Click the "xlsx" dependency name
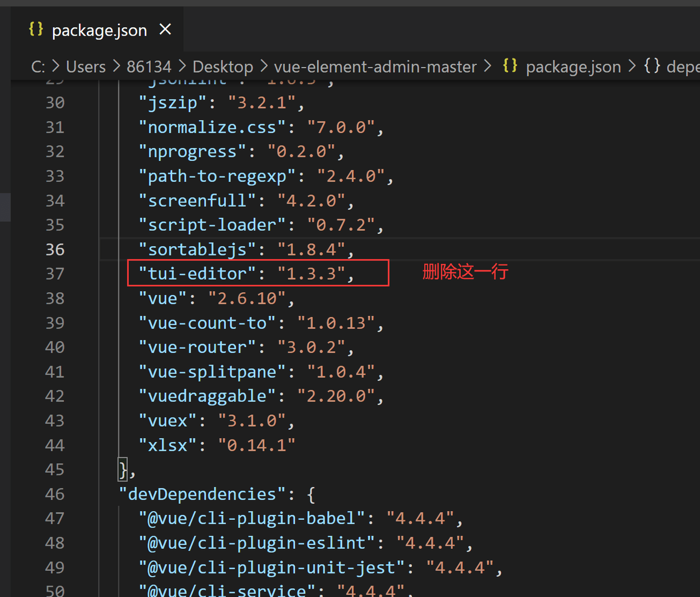700x597 pixels. point(168,445)
